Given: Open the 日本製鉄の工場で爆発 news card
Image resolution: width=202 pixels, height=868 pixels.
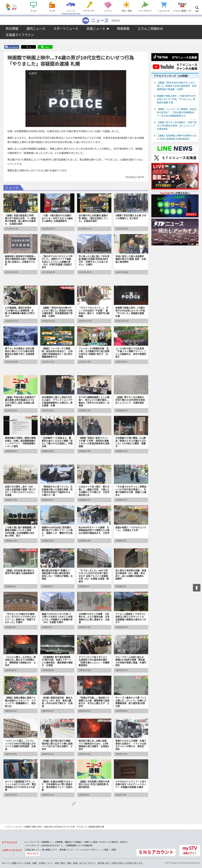Looking at the screenshot, I should [x=131, y=434].
